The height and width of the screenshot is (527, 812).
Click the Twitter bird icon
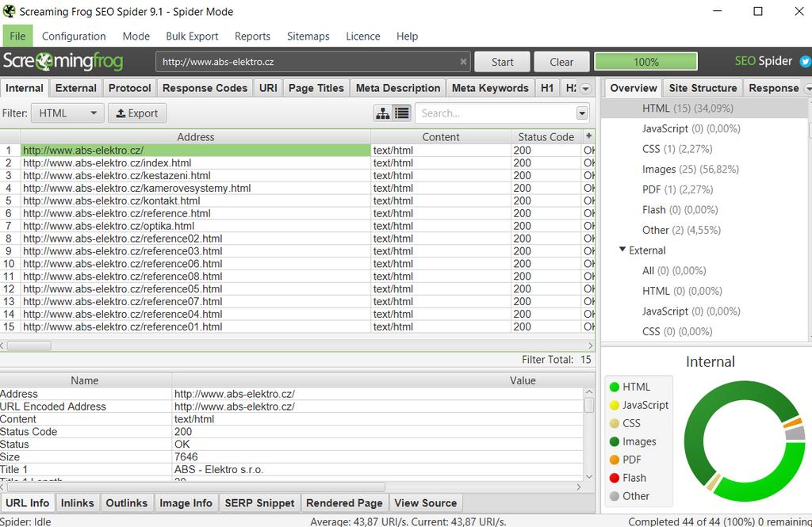point(806,62)
